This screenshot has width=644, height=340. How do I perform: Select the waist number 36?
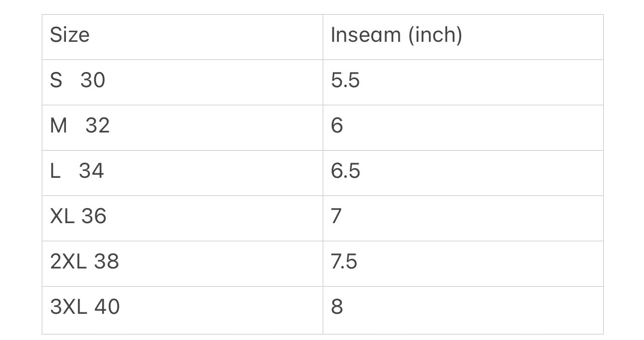click(94, 216)
